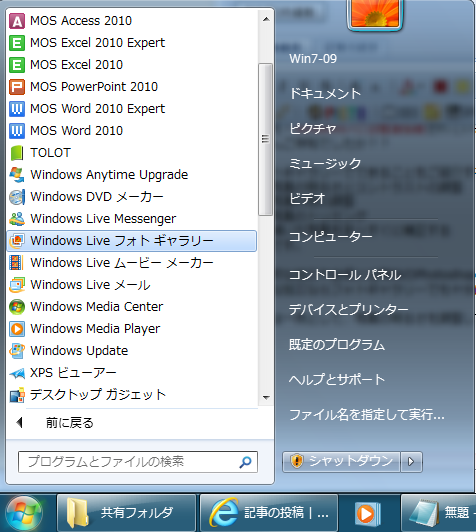
Task: Click the Windows Media Player icon in list
Action: coord(17,329)
